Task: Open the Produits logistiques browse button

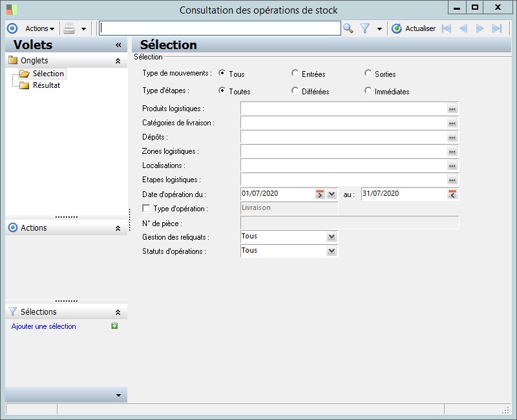Action: (452, 109)
